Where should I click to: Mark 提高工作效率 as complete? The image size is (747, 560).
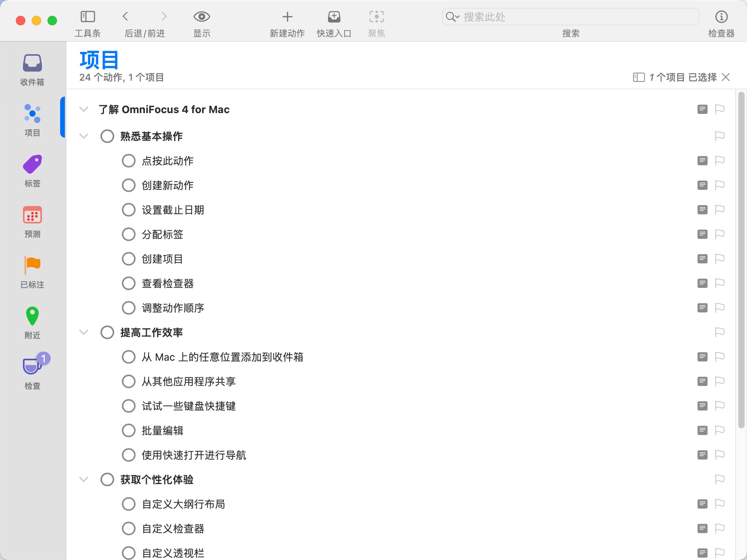[x=107, y=332]
